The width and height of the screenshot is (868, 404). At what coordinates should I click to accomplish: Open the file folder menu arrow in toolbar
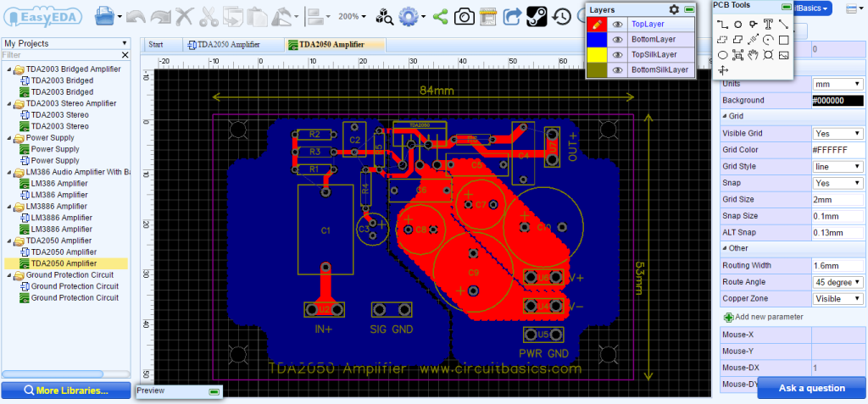pyautogui.click(x=120, y=17)
